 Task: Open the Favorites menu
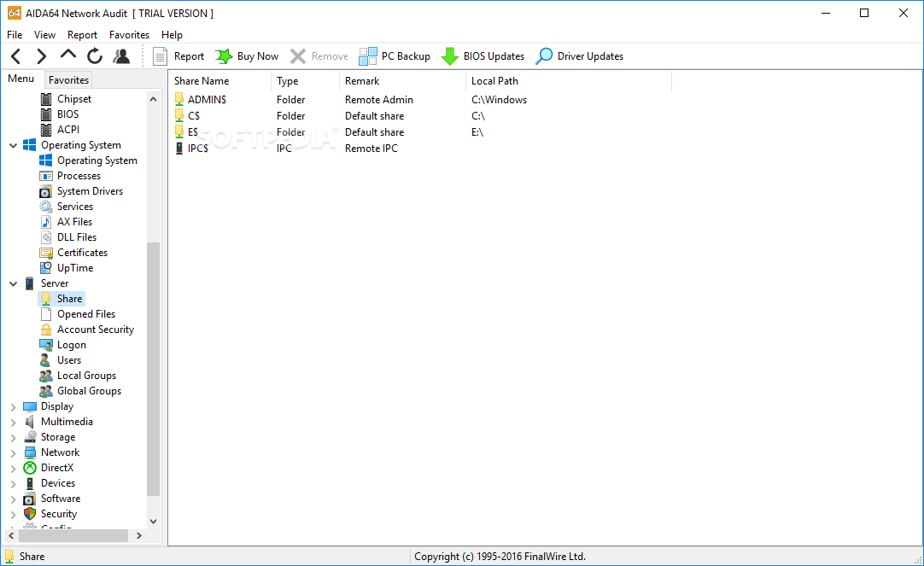pos(129,35)
